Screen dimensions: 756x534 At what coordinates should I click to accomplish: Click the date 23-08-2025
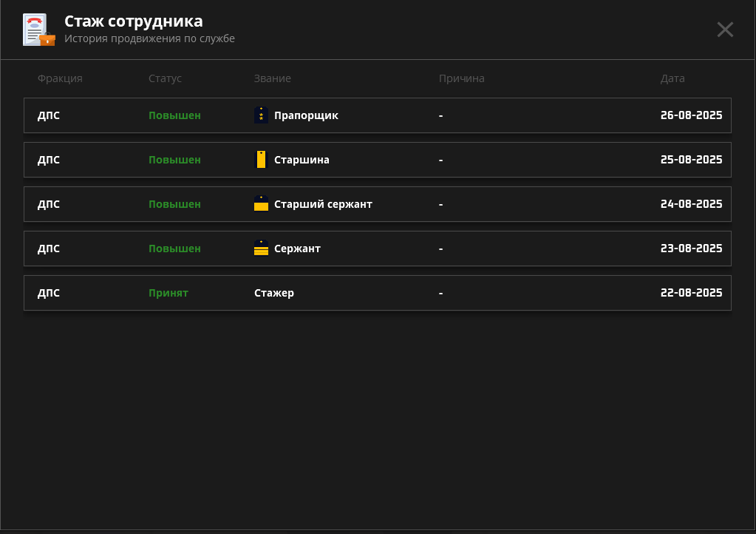coord(691,249)
